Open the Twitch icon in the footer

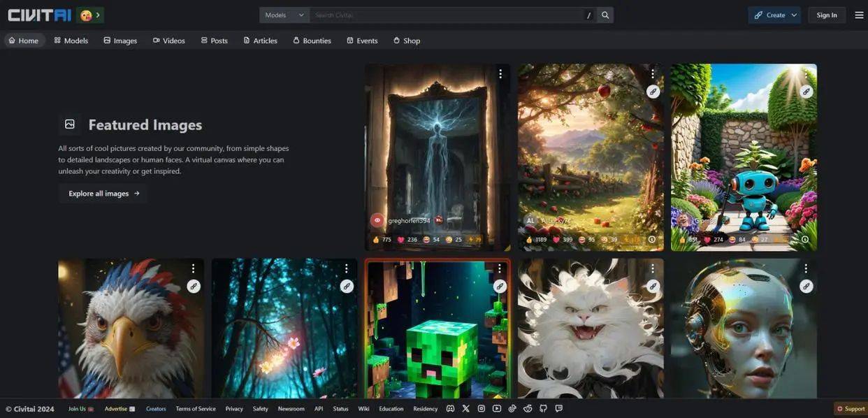(x=559, y=408)
